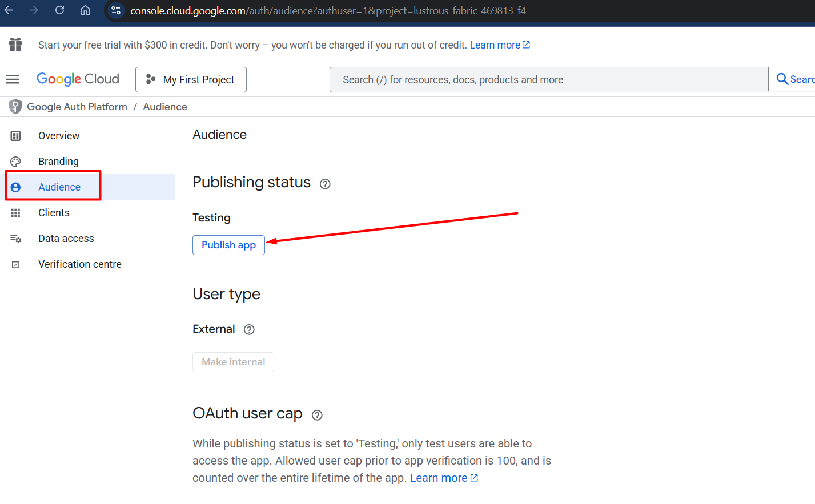The image size is (815, 504).
Task: Open the Verification centre sidebar item
Action: pos(87,264)
